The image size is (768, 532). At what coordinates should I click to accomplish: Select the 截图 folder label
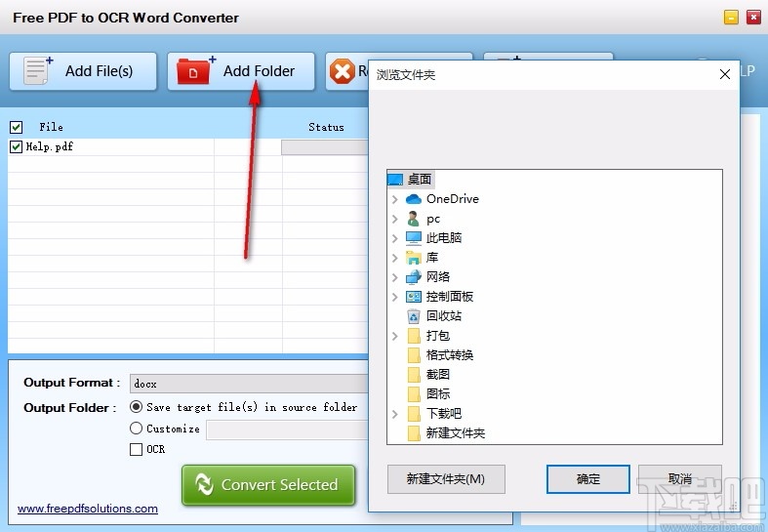point(438,375)
